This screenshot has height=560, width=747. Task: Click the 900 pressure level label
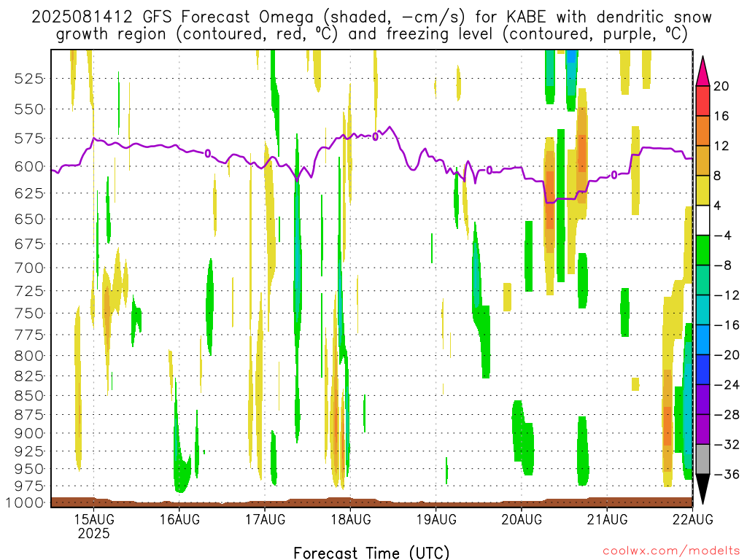[x=29, y=433]
